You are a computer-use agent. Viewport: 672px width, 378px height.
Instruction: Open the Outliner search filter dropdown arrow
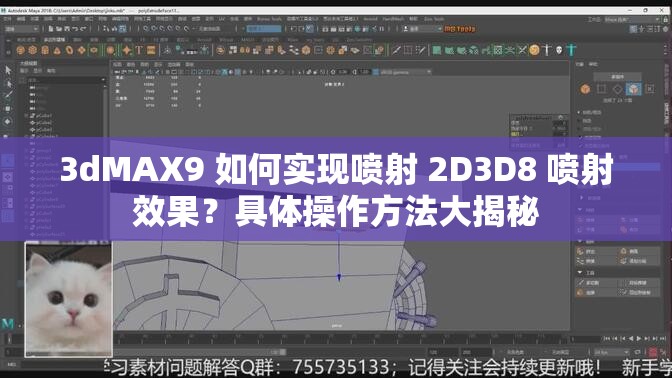[103, 80]
